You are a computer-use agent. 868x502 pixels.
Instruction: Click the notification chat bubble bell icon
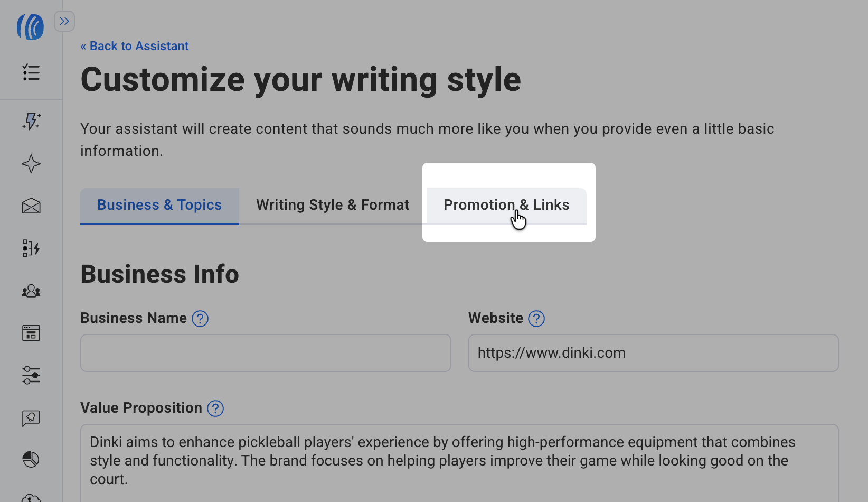click(31, 418)
